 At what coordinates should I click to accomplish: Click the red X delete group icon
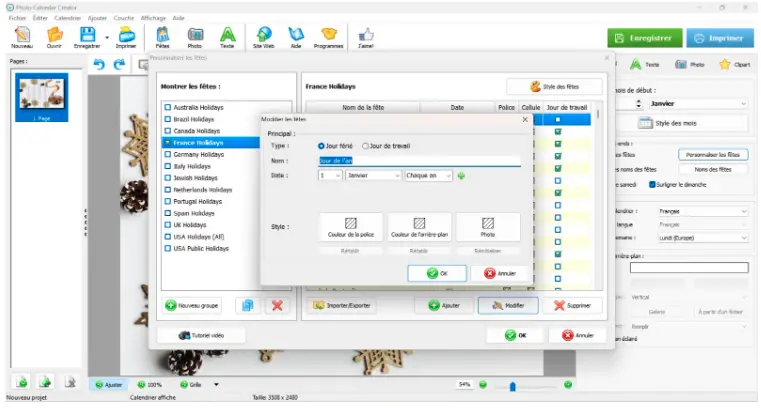point(277,306)
